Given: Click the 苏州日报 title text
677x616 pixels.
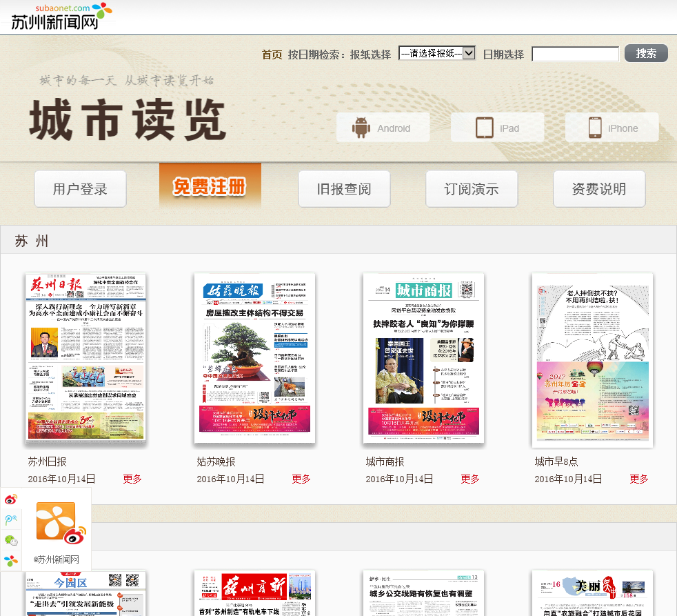Looking at the screenshot, I should coord(47,461).
